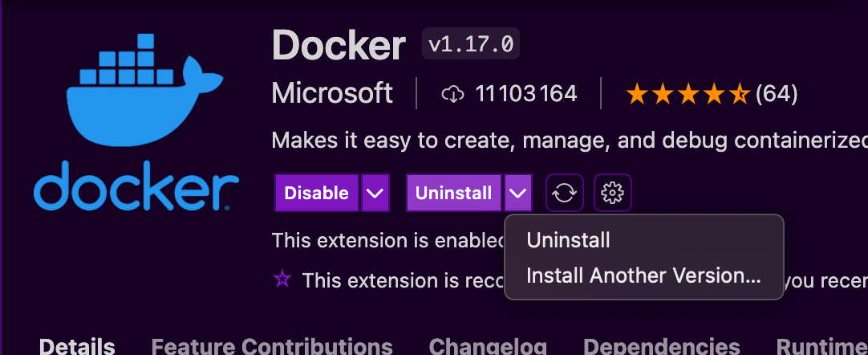
Task: View the Changelog tab
Action: pos(488,346)
